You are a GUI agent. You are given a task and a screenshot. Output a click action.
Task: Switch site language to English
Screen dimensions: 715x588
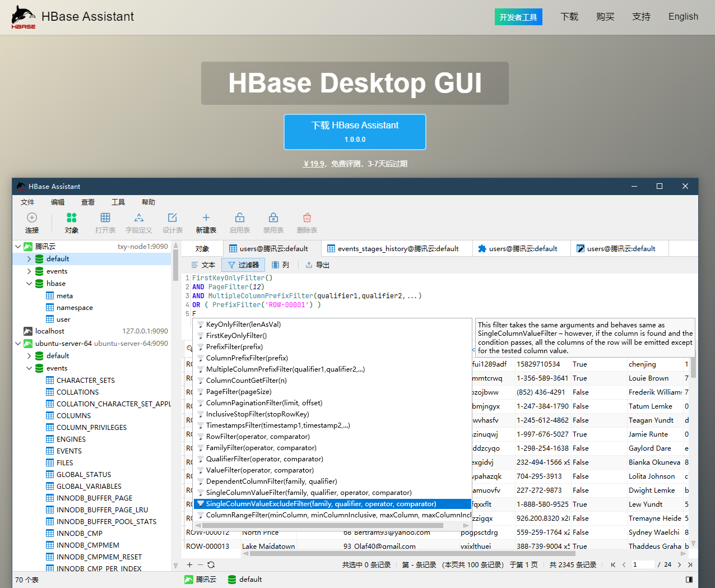click(683, 17)
